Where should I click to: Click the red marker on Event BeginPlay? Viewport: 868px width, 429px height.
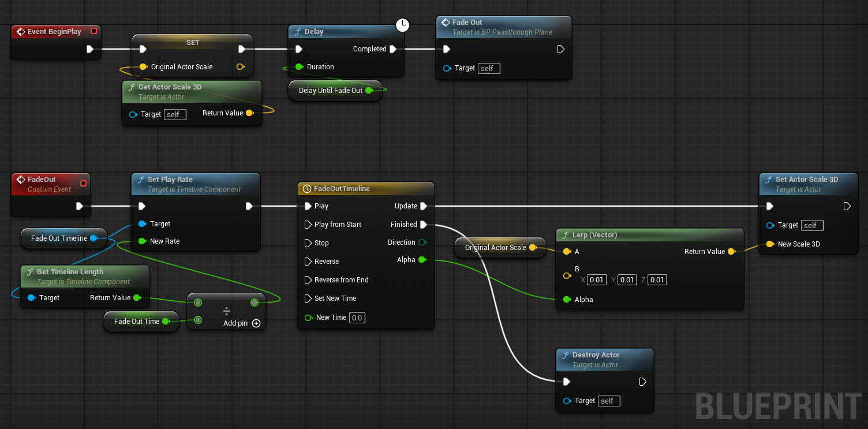[93, 31]
